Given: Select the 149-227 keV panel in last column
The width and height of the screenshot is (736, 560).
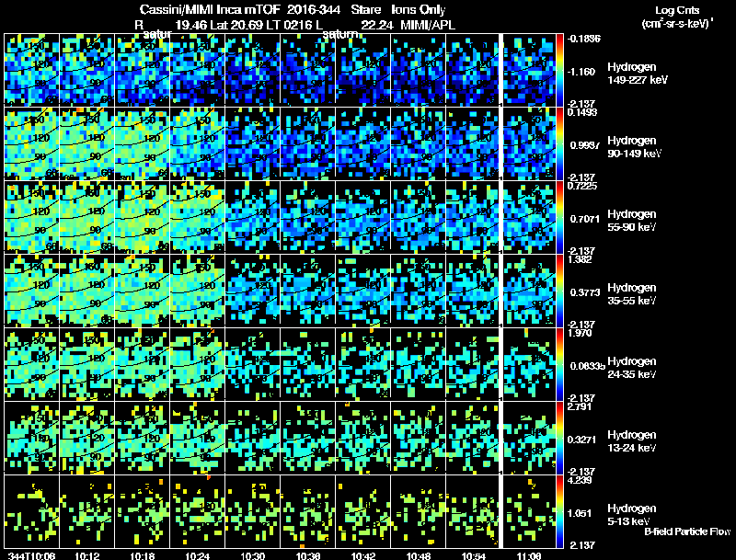Looking at the screenshot, I should (x=529, y=70).
